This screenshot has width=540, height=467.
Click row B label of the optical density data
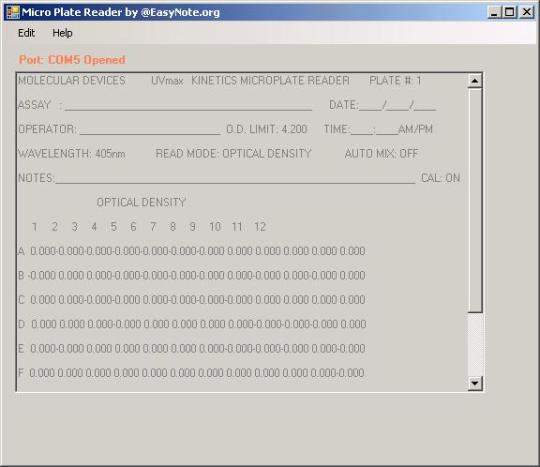(x=21, y=276)
